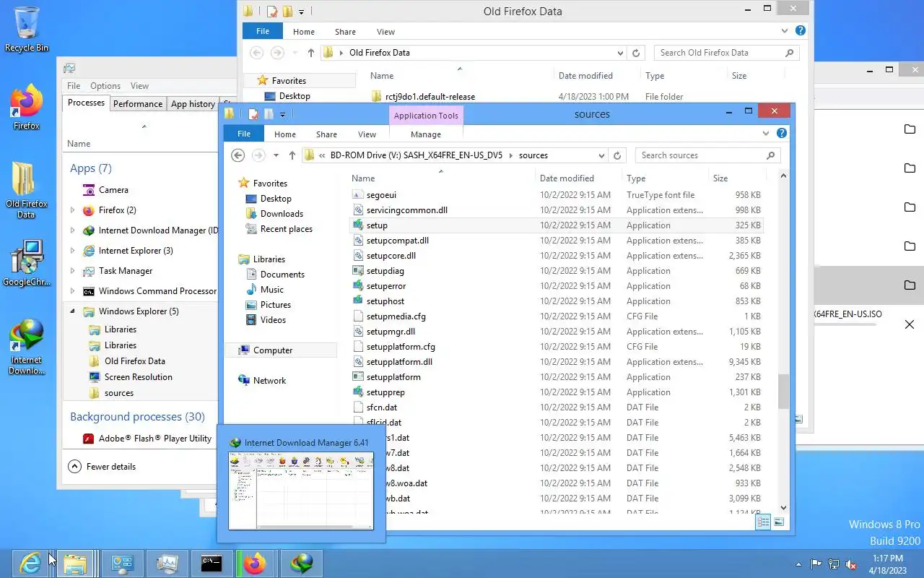
Task: Click Fewer details in Task Manager
Action: 102,467
